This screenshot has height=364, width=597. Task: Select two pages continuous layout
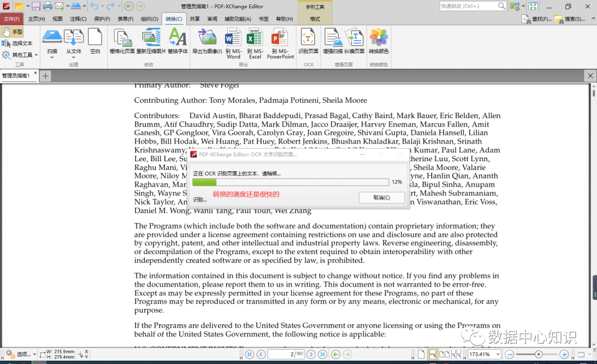[x=456, y=355]
